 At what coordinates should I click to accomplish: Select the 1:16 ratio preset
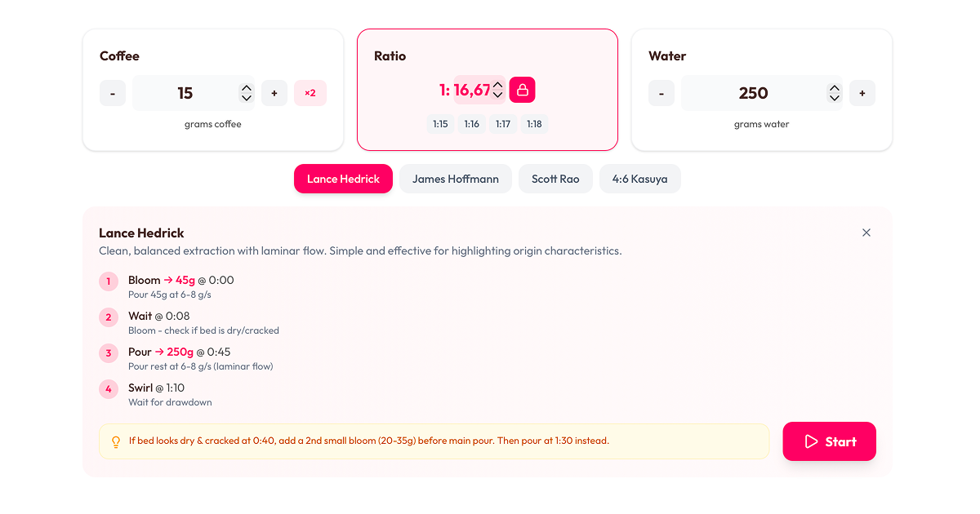pos(471,123)
